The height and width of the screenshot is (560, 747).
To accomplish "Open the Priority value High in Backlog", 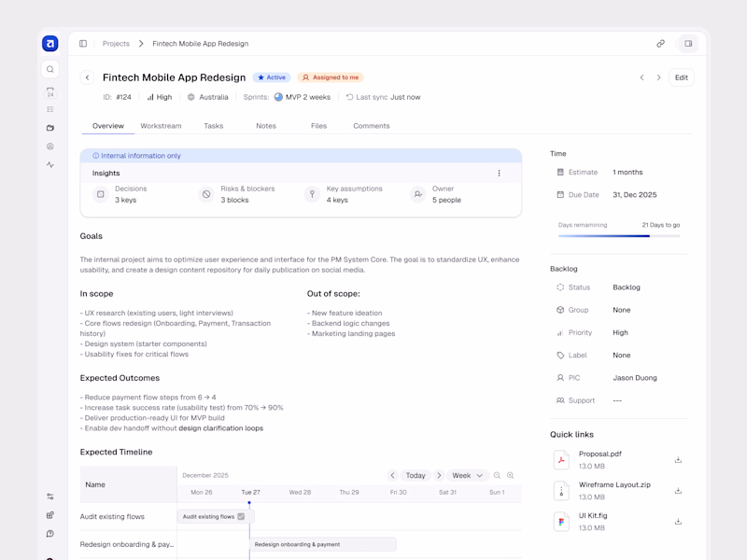I will pos(620,333).
